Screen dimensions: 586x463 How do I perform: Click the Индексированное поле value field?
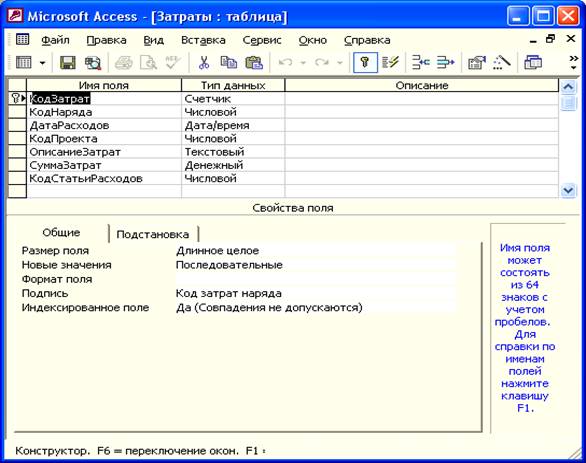click(x=315, y=308)
